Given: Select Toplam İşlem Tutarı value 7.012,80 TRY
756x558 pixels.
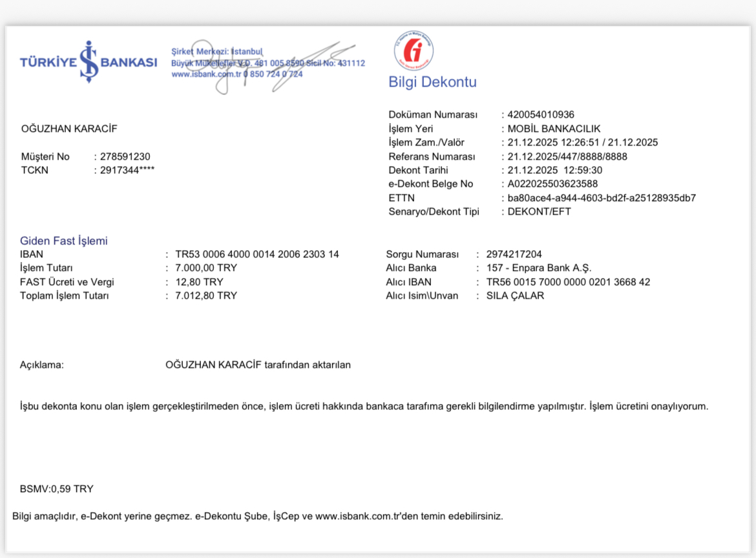Looking at the screenshot, I should pos(206,295).
